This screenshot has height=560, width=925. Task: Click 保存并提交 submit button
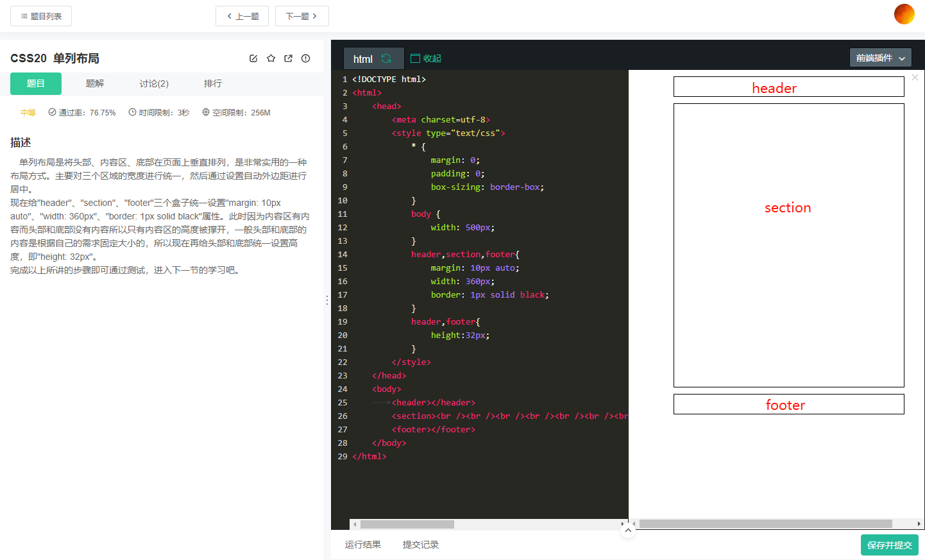click(890, 545)
